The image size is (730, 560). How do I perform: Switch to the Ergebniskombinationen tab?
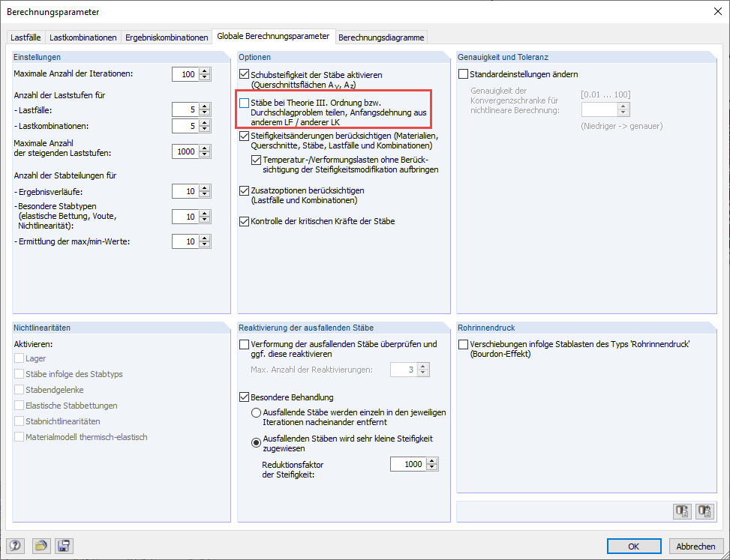pos(167,36)
